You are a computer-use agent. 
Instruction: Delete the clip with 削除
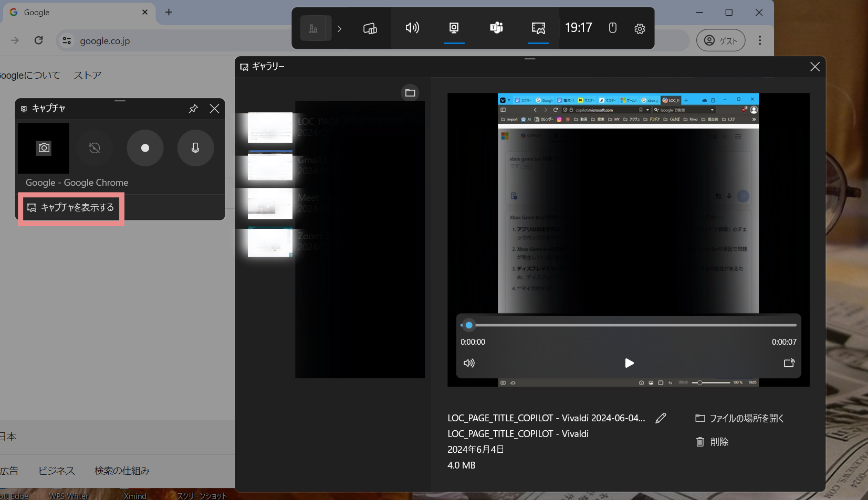pos(712,442)
